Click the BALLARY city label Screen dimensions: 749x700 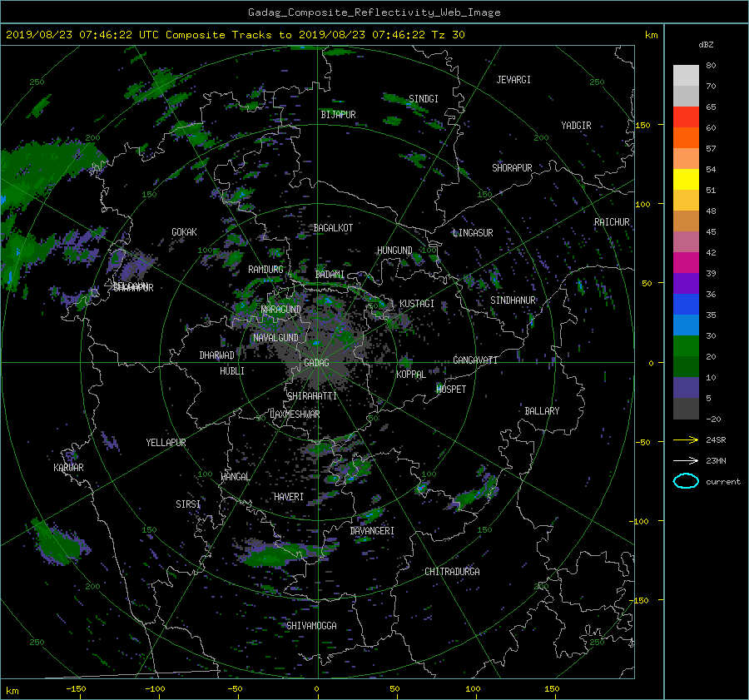tap(542, 411)
